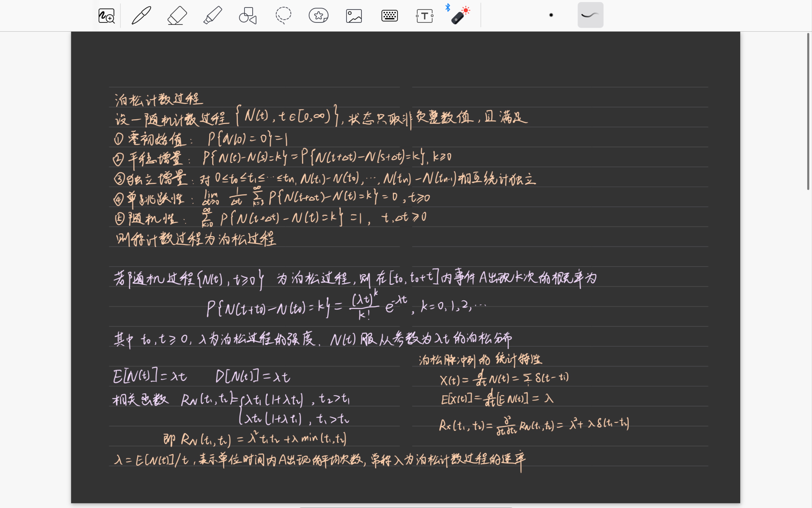This screenshot has width=812, height=508.
Task: Open the Elements star sticker tool
Action: (319, 16)
